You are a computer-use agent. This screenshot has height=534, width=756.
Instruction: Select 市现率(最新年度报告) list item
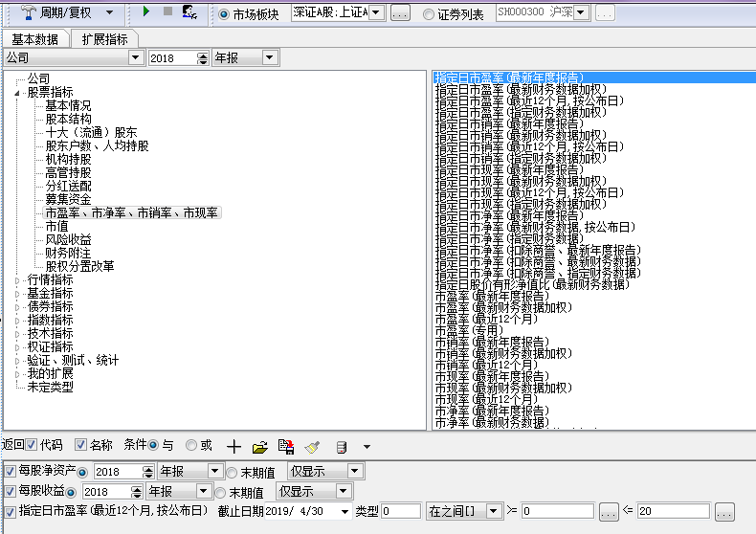(492, 376)
